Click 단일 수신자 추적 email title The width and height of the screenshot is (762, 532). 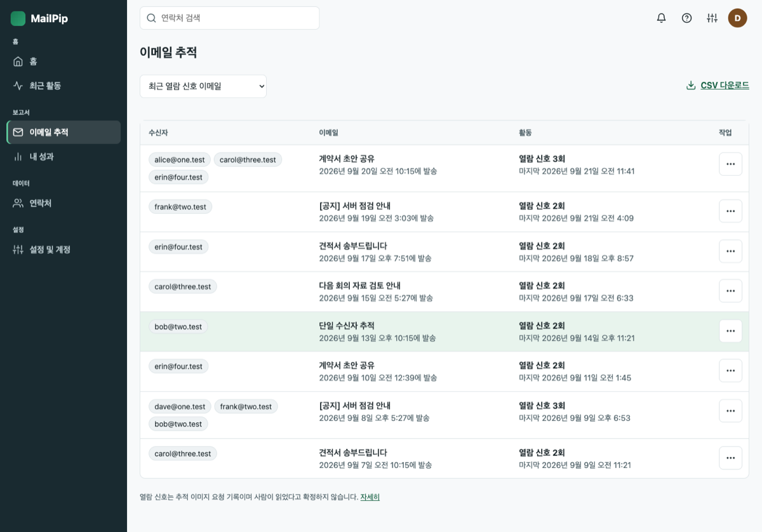[x=347, y=326]
